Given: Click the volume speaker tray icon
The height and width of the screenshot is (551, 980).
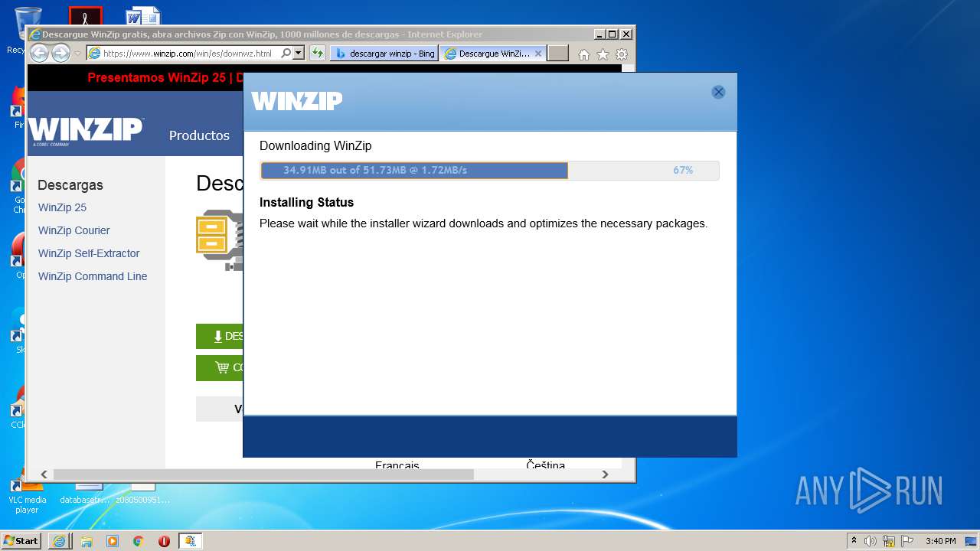Looking at the screenshot, I should (x=871, y=541).
